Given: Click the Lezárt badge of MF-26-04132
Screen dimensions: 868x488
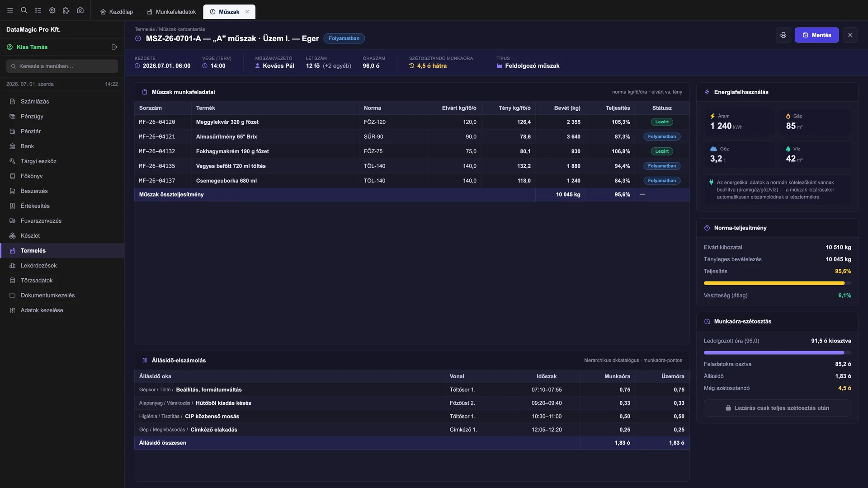Looking at the screenshot, I should coord(662,151).
